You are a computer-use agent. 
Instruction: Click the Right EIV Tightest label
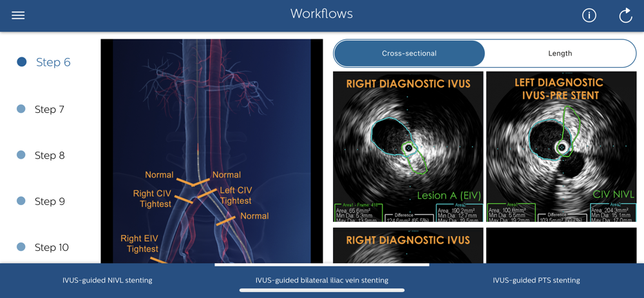point(139,244)
